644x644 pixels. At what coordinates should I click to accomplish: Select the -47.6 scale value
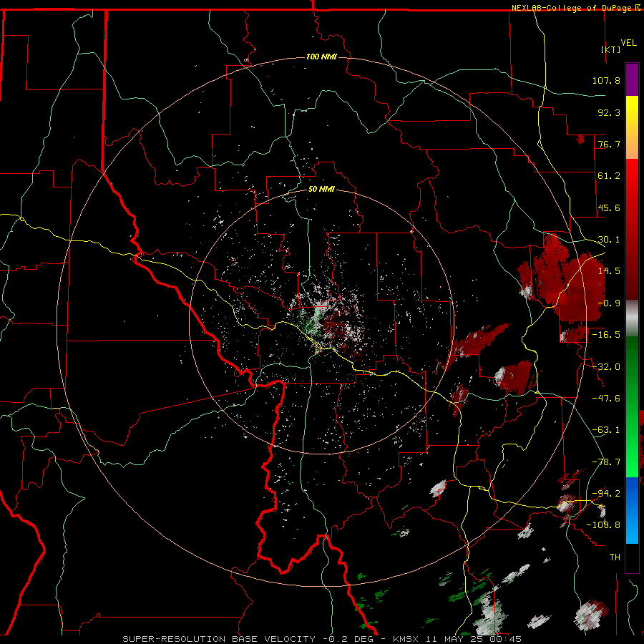[x=606, y=399]
